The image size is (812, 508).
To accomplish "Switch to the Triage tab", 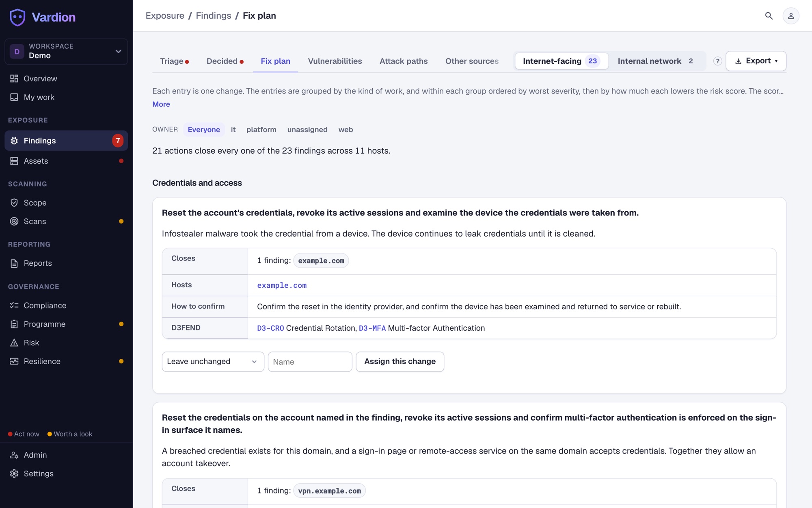I will [174, 61].
